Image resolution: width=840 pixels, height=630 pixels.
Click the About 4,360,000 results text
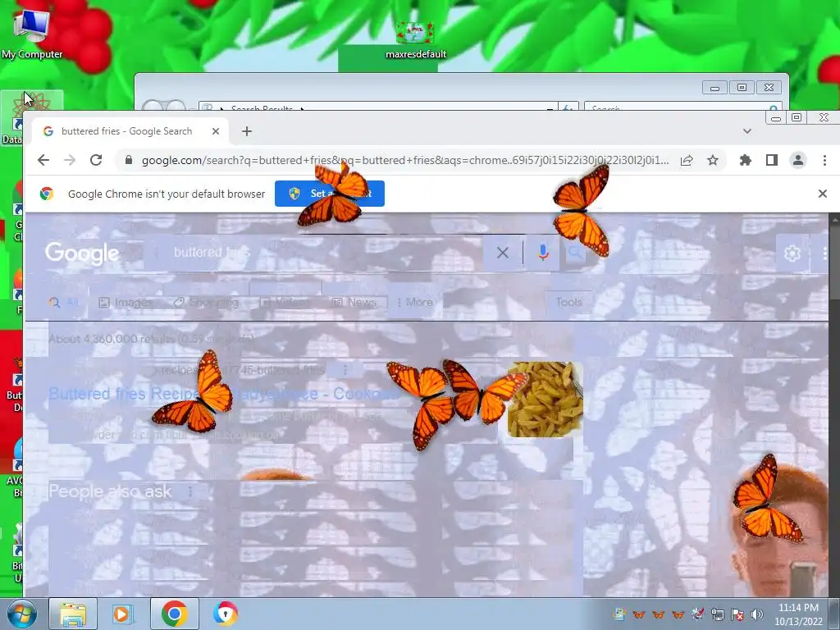(x=151, y=339)
